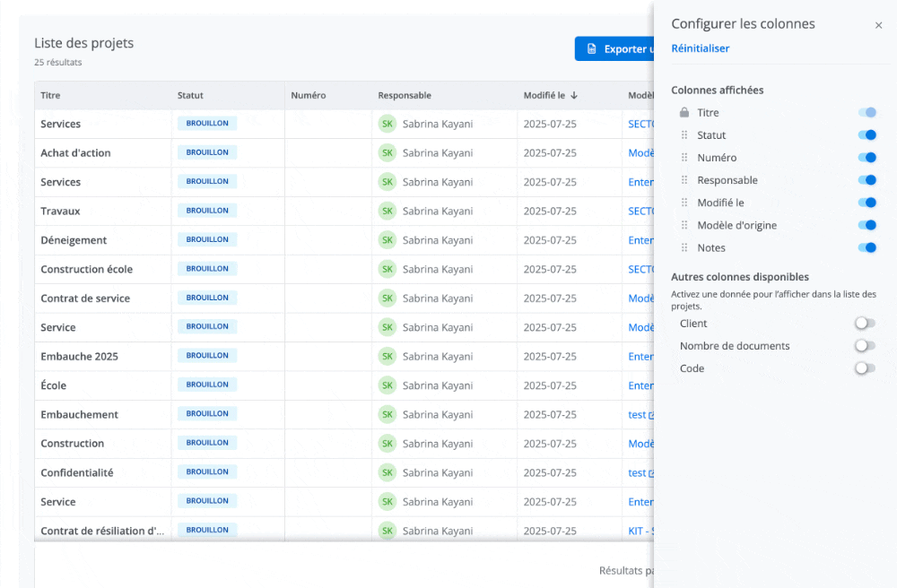897x588 pixels.
Task: Click the SK avatar in the Services row
Action: pos(388,123)
